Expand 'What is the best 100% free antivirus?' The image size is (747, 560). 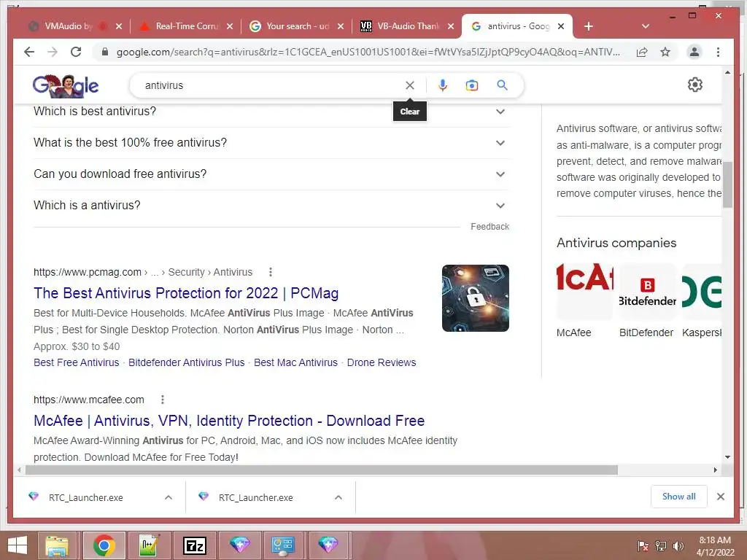coord(271,143)
